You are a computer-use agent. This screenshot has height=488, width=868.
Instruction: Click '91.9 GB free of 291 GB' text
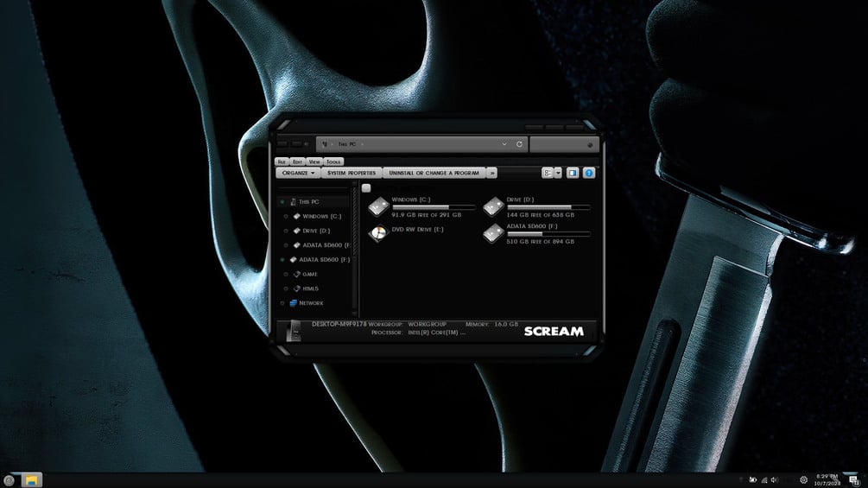pyautogui.click(x=427, y=215)
